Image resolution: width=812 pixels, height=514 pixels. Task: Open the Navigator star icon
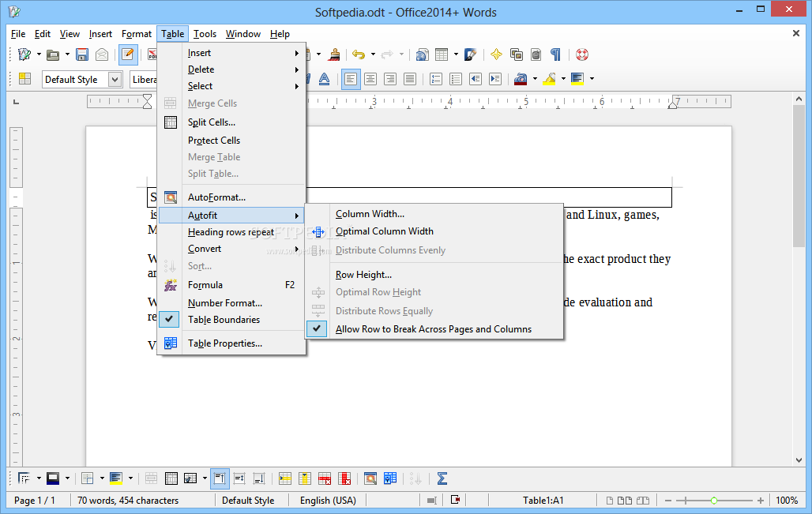pyautogui.click(x=496, y=54)
